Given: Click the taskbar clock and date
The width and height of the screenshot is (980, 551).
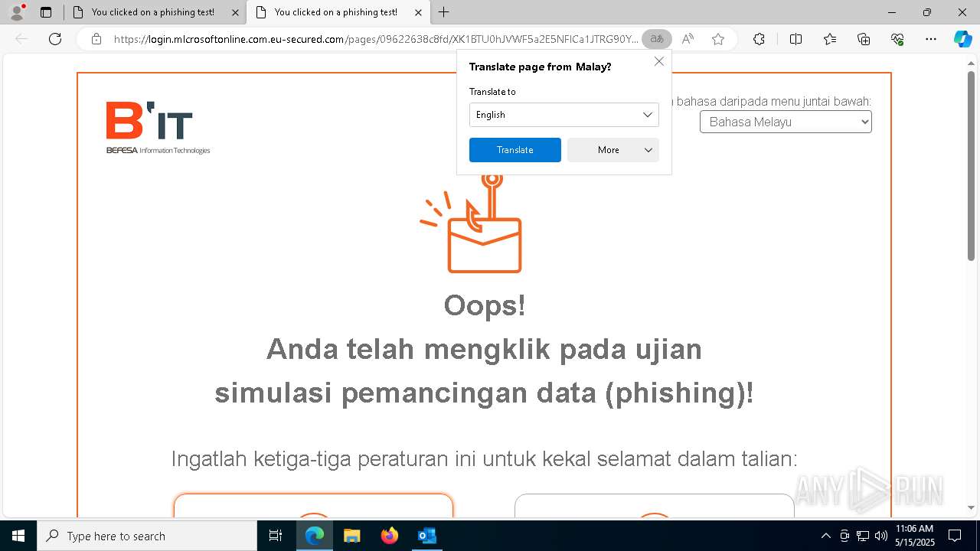Looking at the screenshot, I should [914, 536].
